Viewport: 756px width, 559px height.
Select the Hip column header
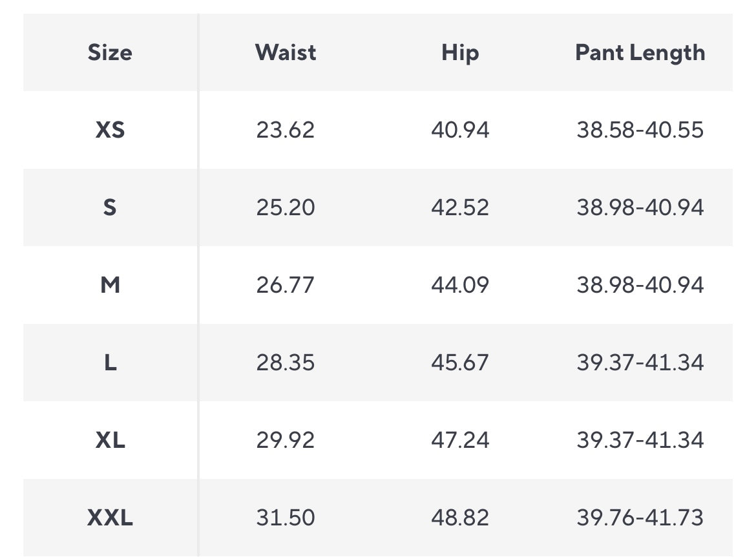(460, 52)
